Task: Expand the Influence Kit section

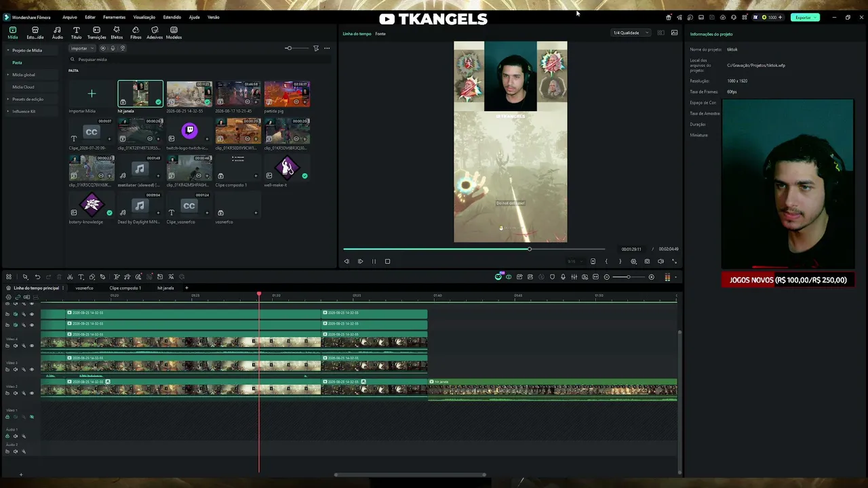Action: click(8, 111)
